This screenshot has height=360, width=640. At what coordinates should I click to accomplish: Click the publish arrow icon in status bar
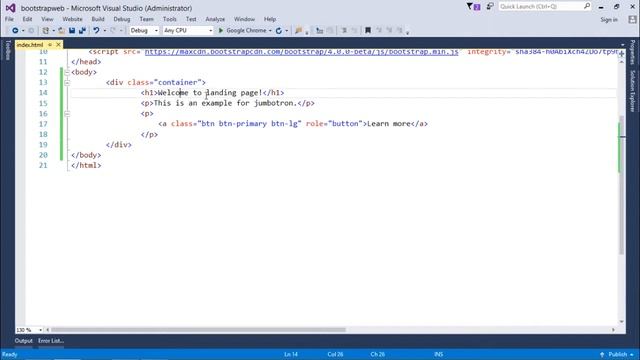[602, 354]
